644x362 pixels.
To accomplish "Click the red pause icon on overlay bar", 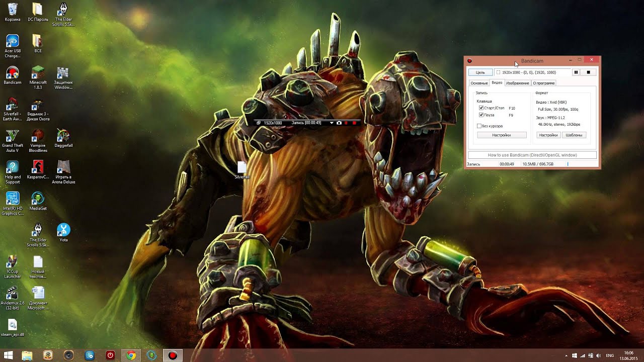I will [346, 123].
